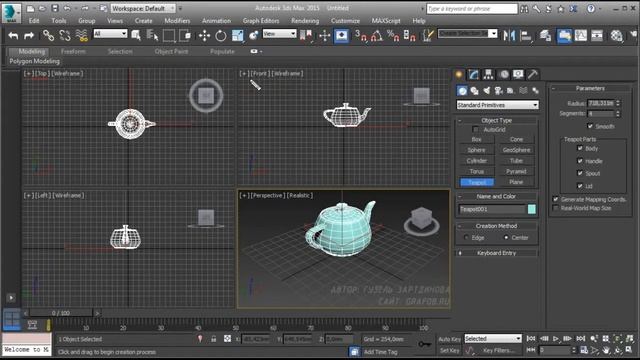Screen dimensions: 640x360
Task: Choose Rectangular Selection Region tool
Action: (x=169, y=36)
